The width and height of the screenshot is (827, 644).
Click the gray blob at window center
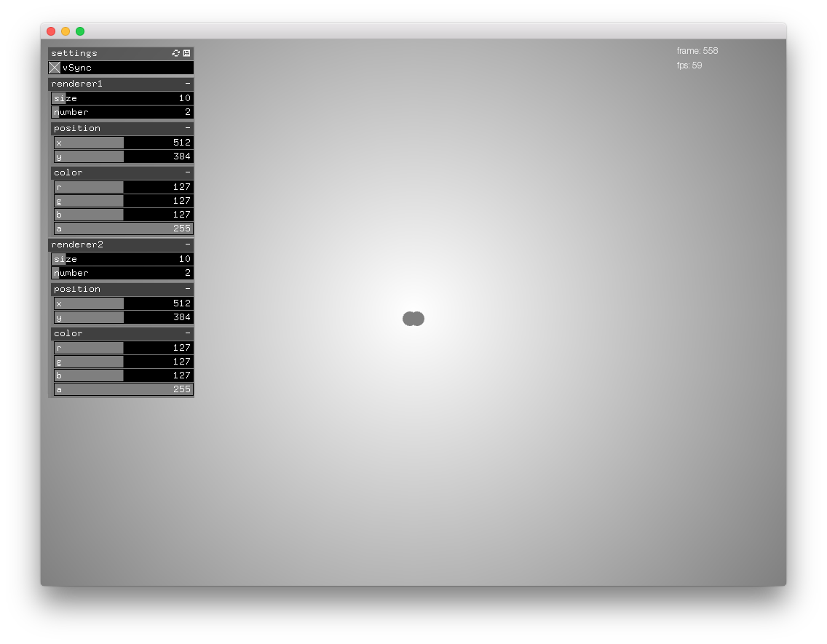413,318
